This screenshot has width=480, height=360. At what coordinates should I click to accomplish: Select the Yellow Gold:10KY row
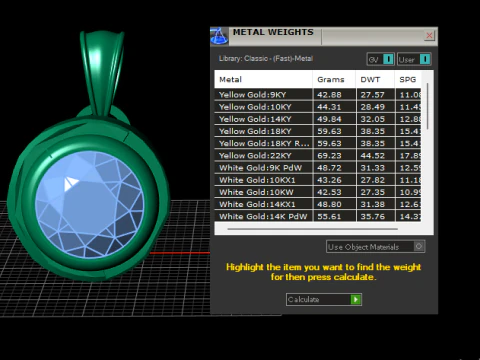(x=318, y=107)
